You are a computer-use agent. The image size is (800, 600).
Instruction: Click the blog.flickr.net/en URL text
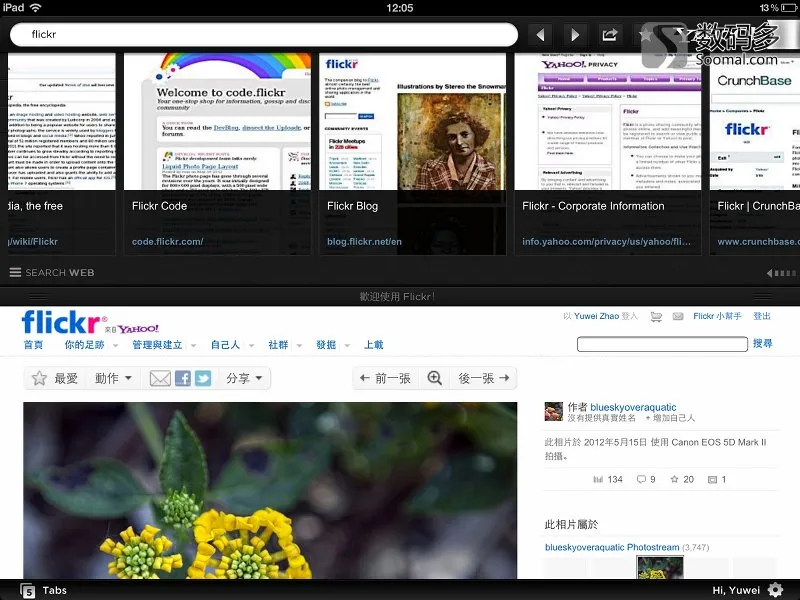pyautogui.click(x=364, y=242)
